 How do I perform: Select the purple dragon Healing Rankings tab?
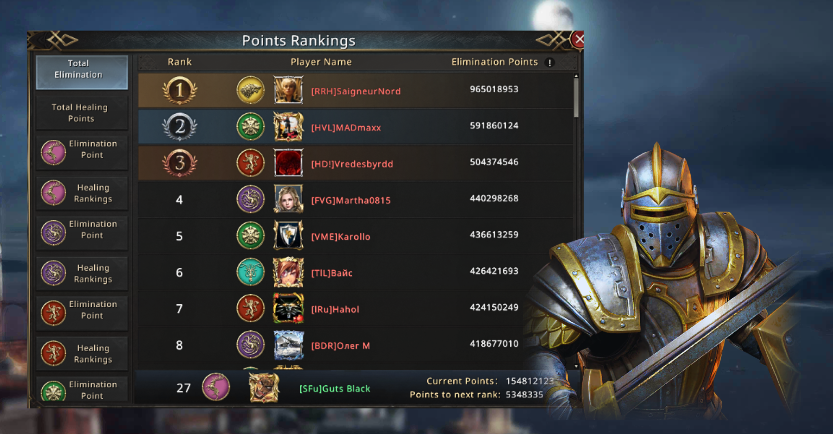[x=82, y=273]
